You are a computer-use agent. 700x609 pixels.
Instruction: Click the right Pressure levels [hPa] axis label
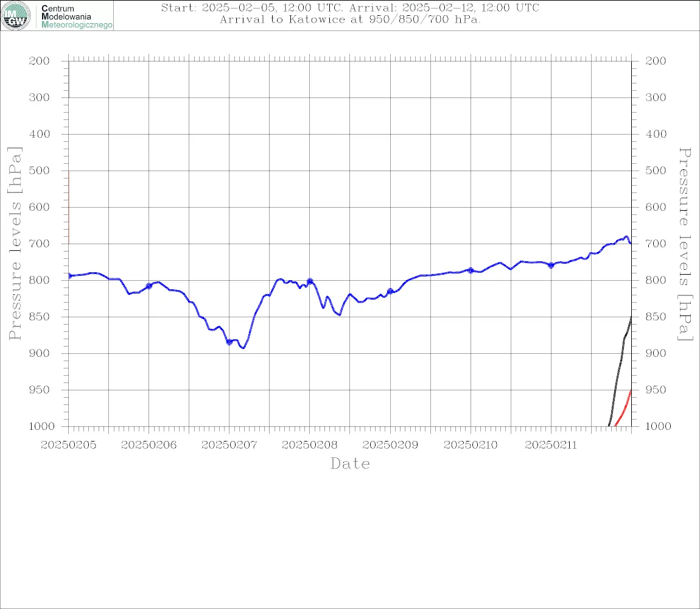[x=685, y=244]
